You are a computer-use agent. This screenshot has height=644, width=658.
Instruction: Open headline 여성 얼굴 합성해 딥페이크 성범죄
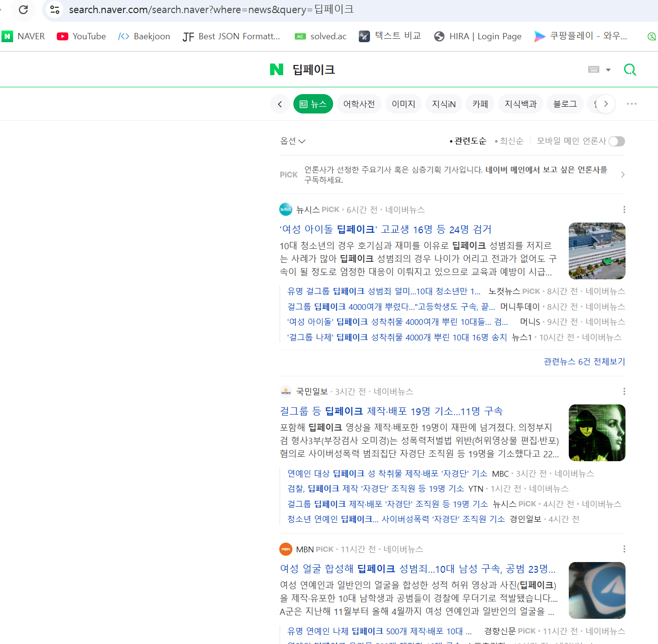(417, 569)
